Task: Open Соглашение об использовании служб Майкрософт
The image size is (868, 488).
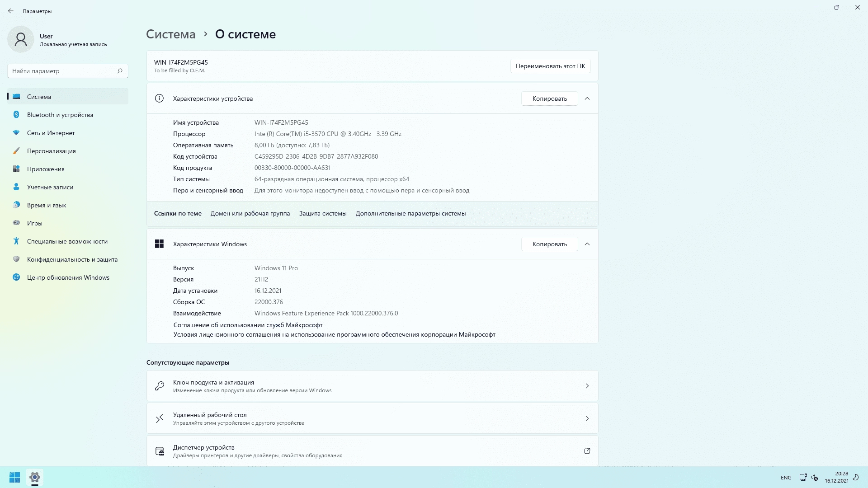Action: [x=248, y=325]
